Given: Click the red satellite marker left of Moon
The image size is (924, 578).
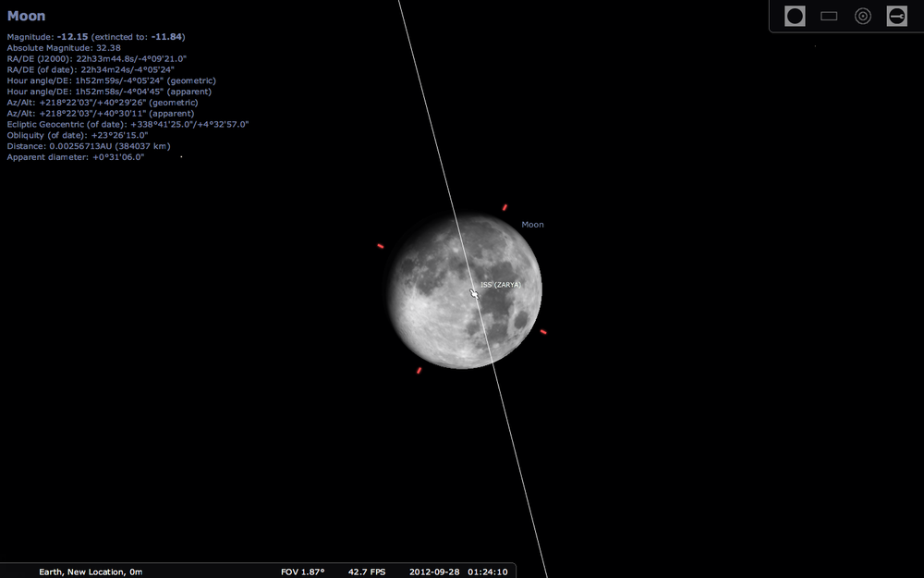Looking at the screenshot, I should click(x=380, y=245).
